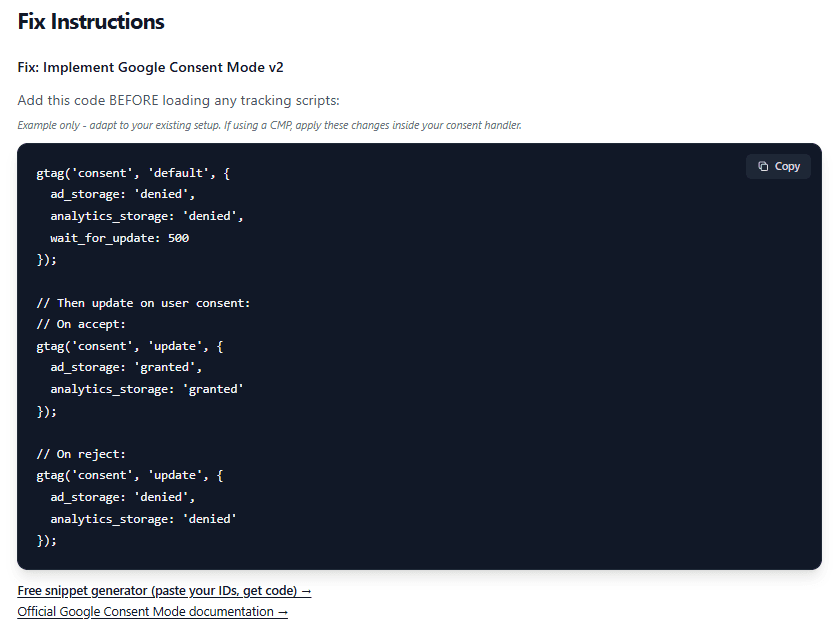Click the Copy button on the code snippet
Screen dimensions: 835x625
(x=778, y=166)
